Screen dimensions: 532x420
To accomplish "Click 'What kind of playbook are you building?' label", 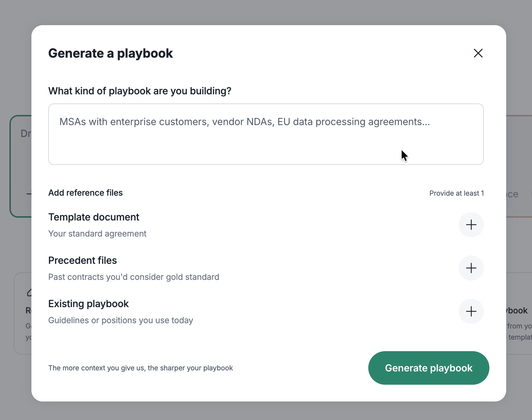I will (x=140, y=91).
